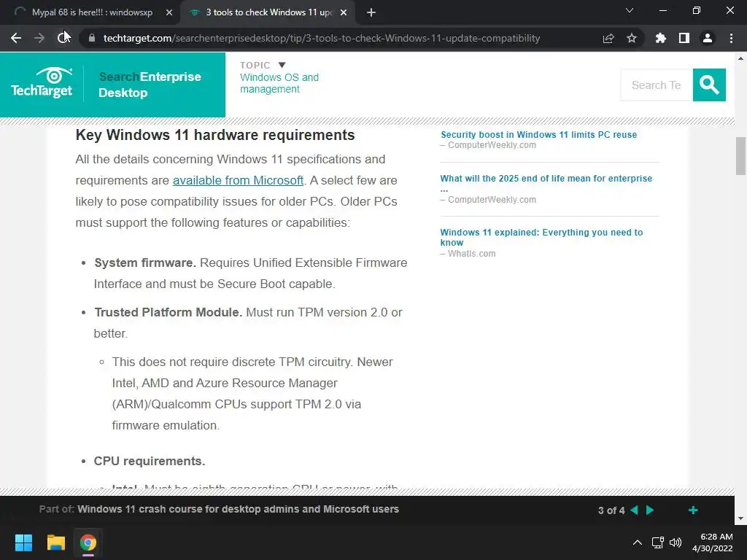Open the tab search chevron
This screenshot has width=747, height=560.
point(630,10)
